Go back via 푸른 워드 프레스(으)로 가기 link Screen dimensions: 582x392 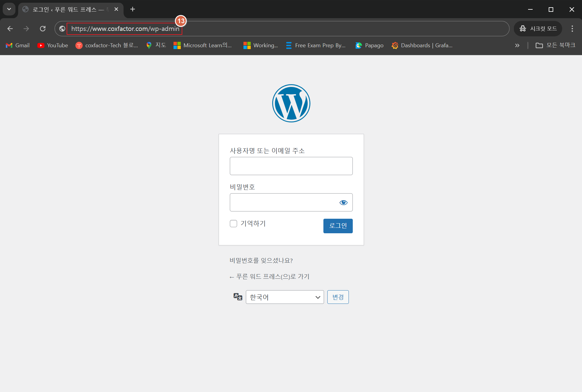(x=270, y=277)
